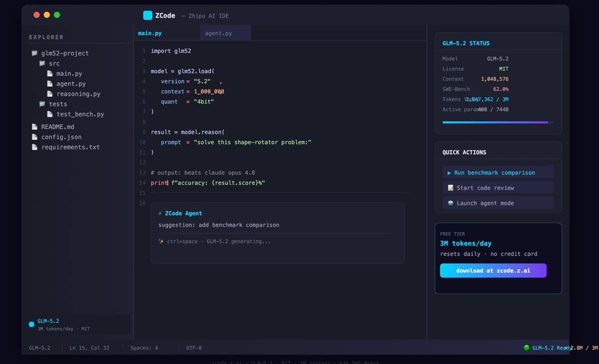Click the file icon beside agent.py in the explorer

click(49, 83)
